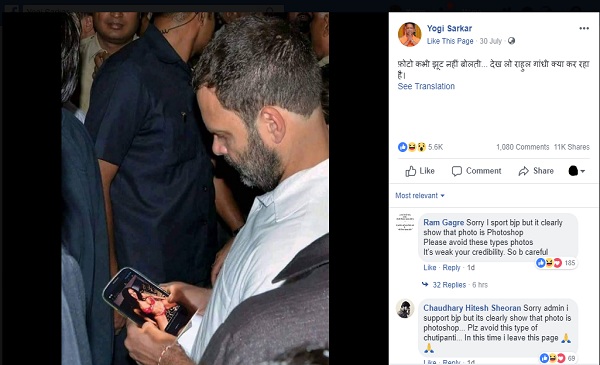
Task: Click Chaudhary Hitesh Sheoran's avatar
Action: pyautogui.click(x=405, y=309)
